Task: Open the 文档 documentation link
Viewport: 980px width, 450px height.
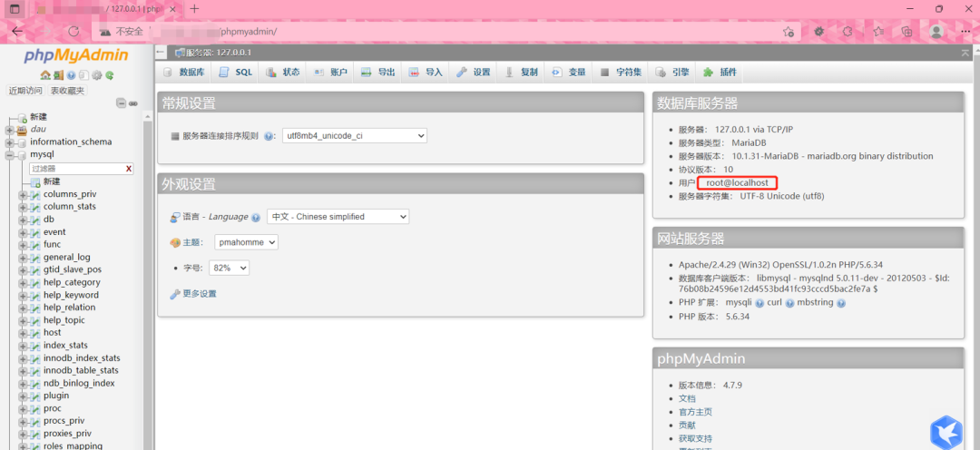Action: 687,399
